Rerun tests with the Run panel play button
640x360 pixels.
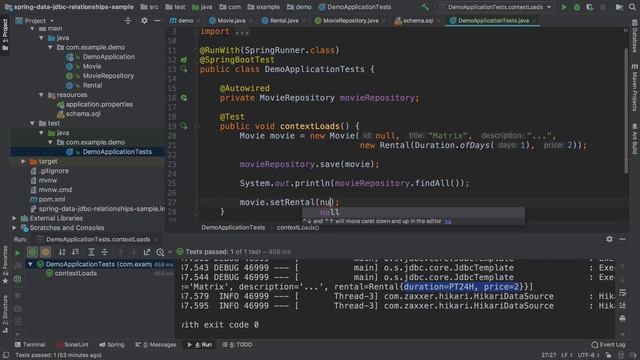(x=18, y=253)
